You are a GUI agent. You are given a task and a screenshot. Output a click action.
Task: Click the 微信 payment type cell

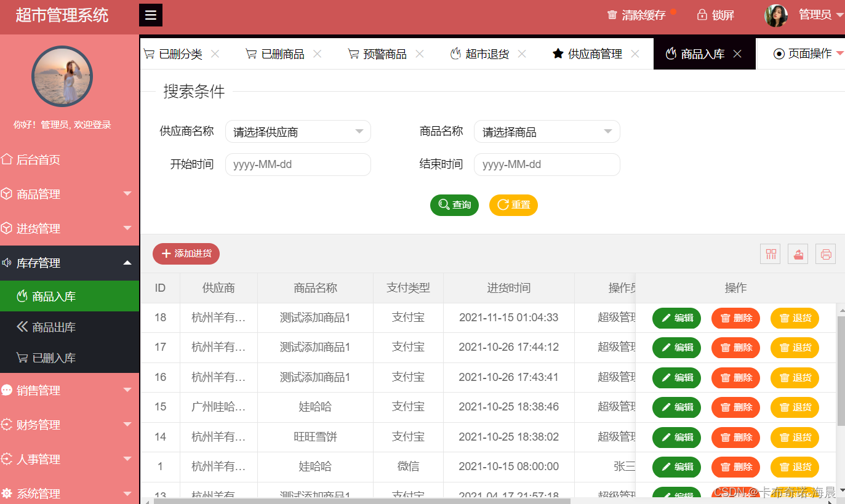point(408,466)
